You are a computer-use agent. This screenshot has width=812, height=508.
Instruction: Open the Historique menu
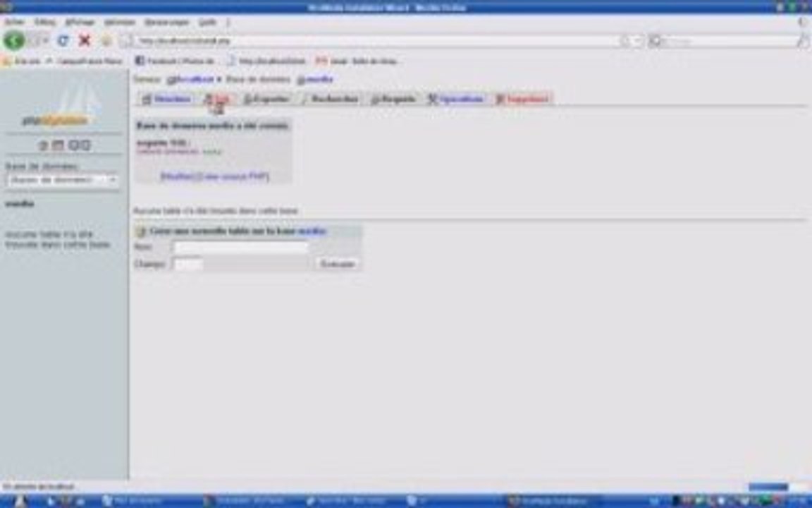click(x=120, y=23)
